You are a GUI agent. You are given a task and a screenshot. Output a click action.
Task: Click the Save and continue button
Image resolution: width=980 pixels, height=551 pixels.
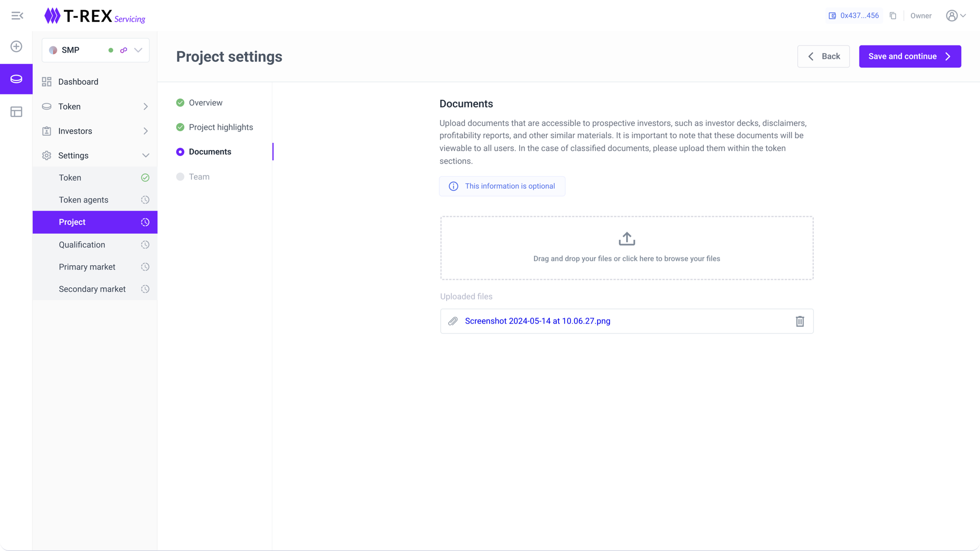click(910, 57)
